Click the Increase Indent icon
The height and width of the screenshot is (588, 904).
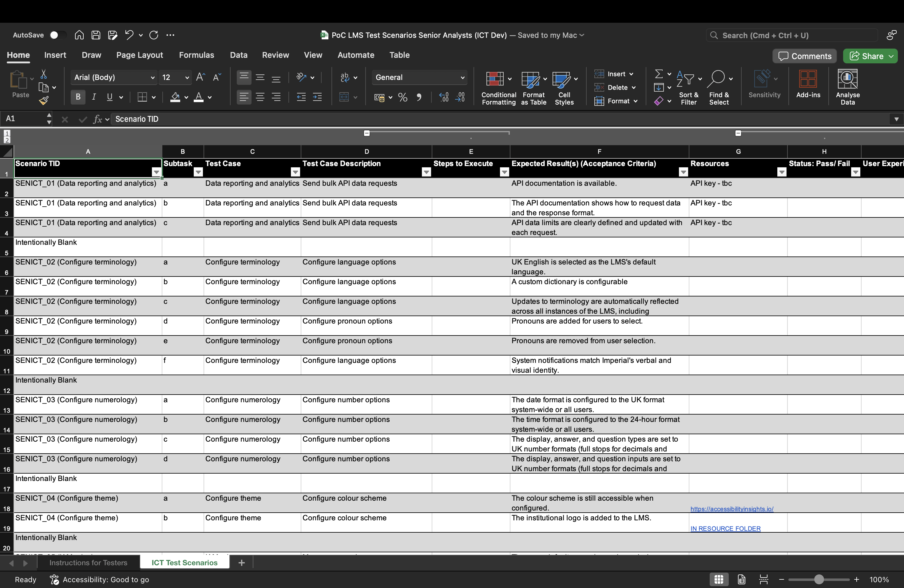[317, 97]
